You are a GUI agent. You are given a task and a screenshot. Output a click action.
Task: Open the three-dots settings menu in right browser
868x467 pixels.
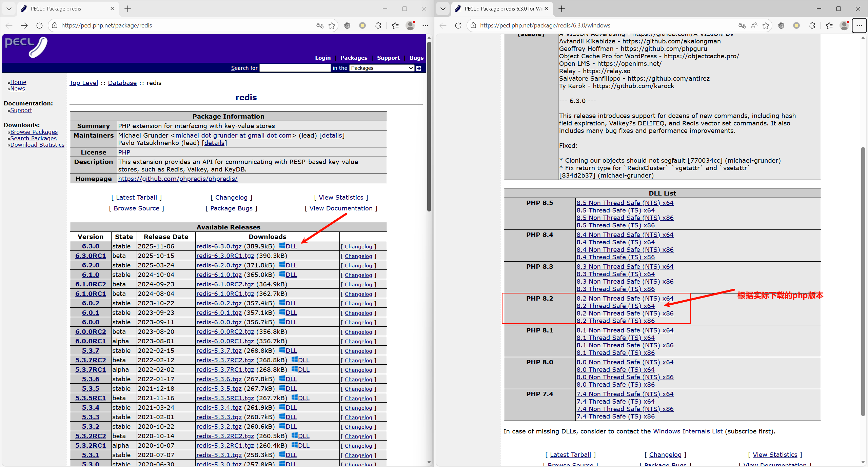click(x=859, y=25)
